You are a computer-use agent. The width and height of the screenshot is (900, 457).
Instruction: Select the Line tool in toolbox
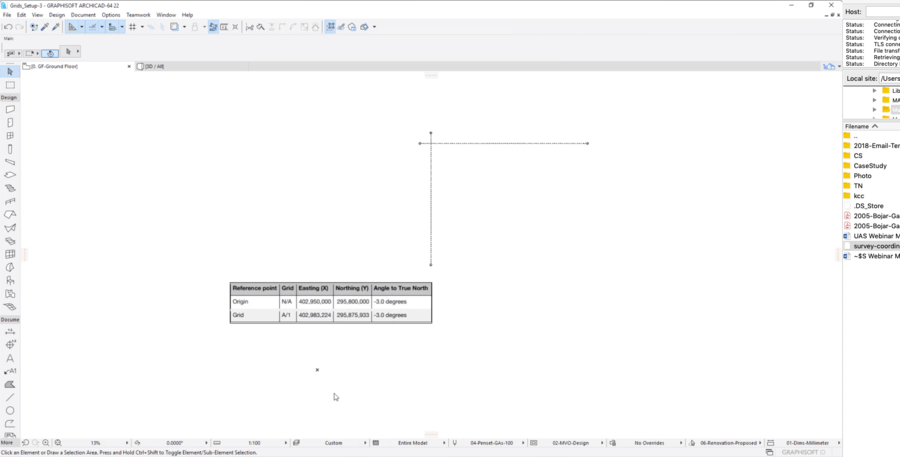[x=10, y=397]
